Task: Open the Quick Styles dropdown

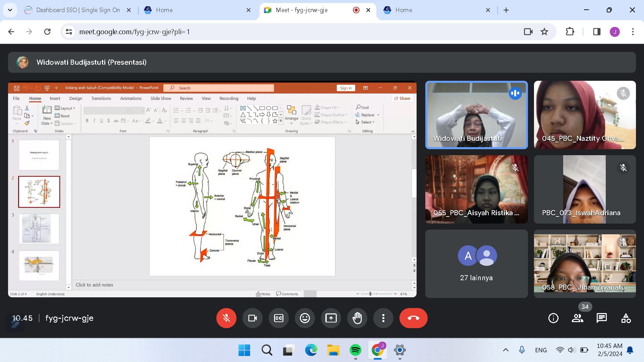Action: 306,115
